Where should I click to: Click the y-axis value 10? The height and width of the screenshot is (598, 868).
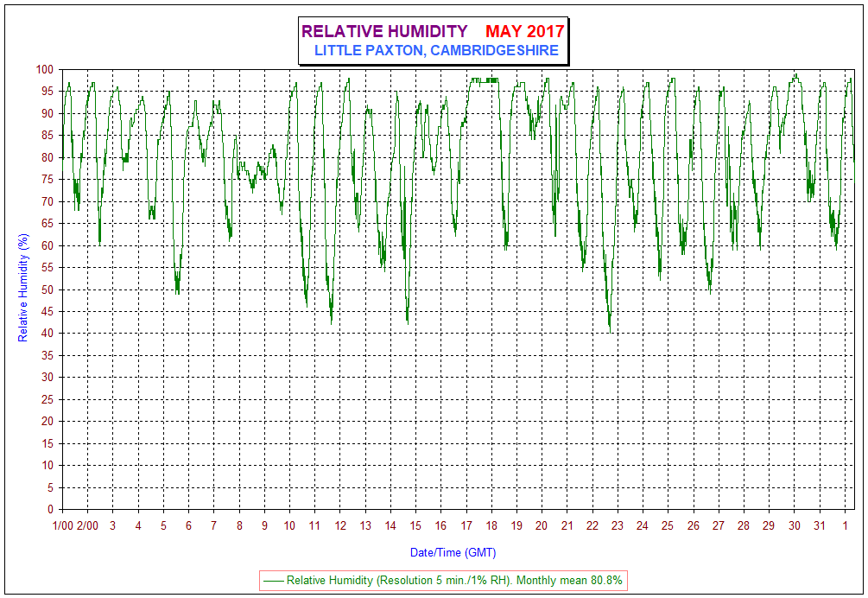[x=48, y=465]
